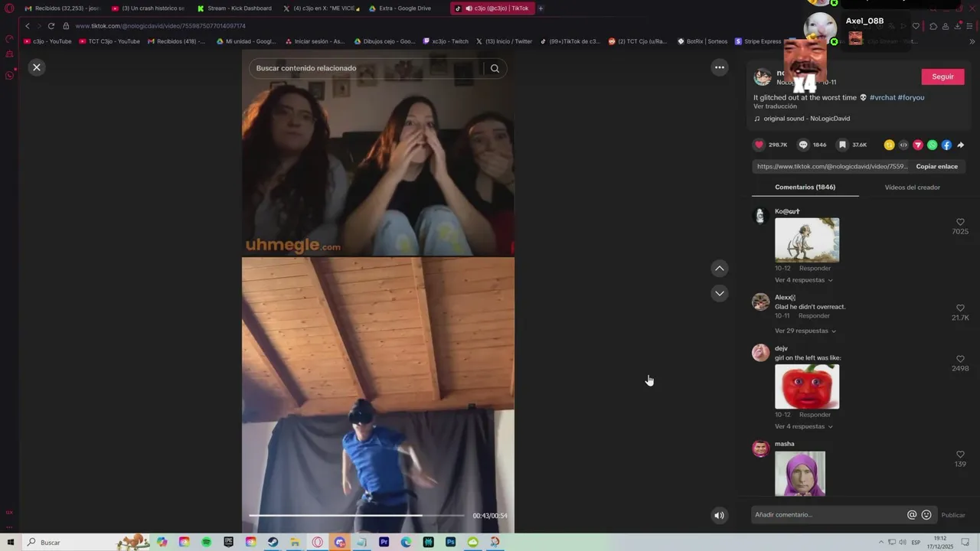Save video with bookmark icon

coord(842,145)
